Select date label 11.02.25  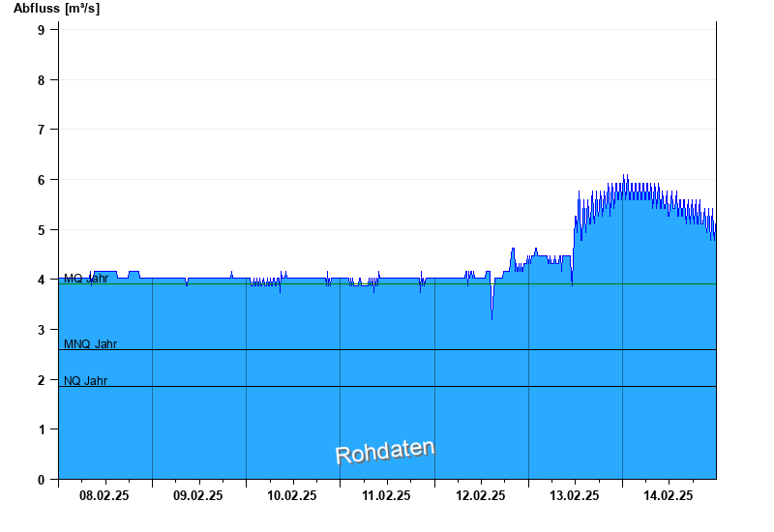[386, 495]
